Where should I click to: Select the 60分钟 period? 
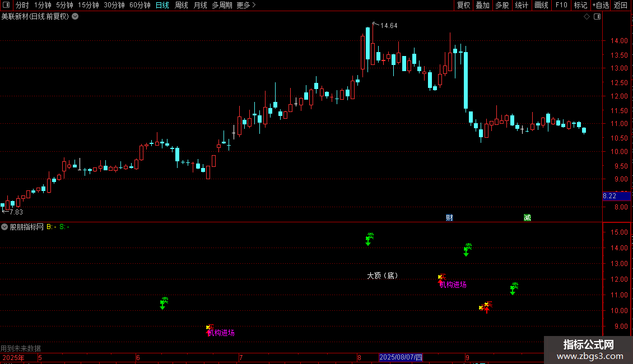[x=139, y=5]
